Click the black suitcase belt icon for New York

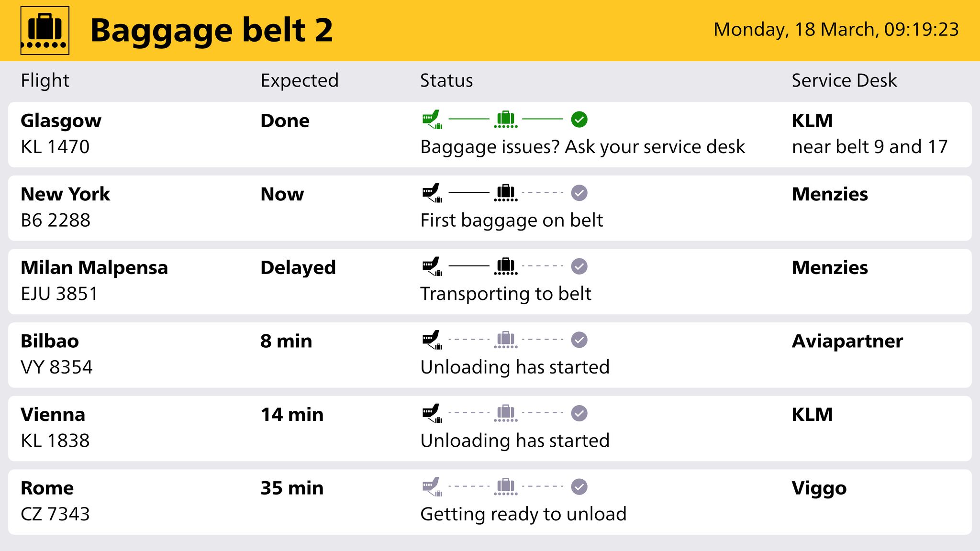click(506, 193)
